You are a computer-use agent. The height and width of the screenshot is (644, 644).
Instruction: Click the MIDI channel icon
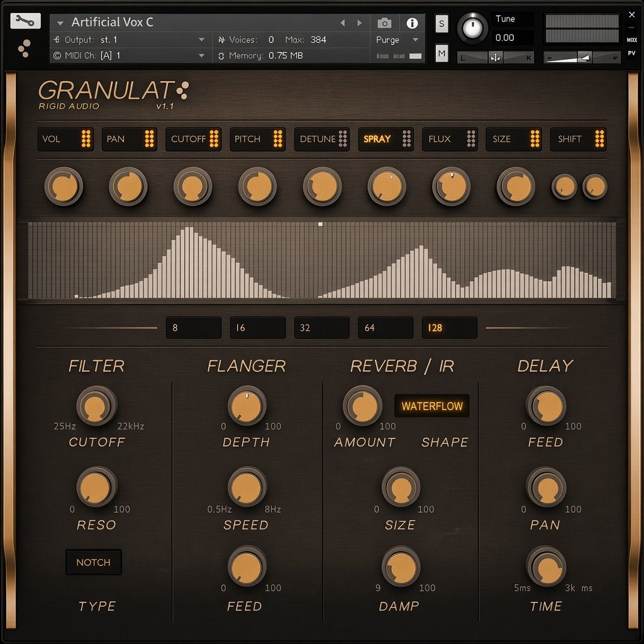coord(57,55)
